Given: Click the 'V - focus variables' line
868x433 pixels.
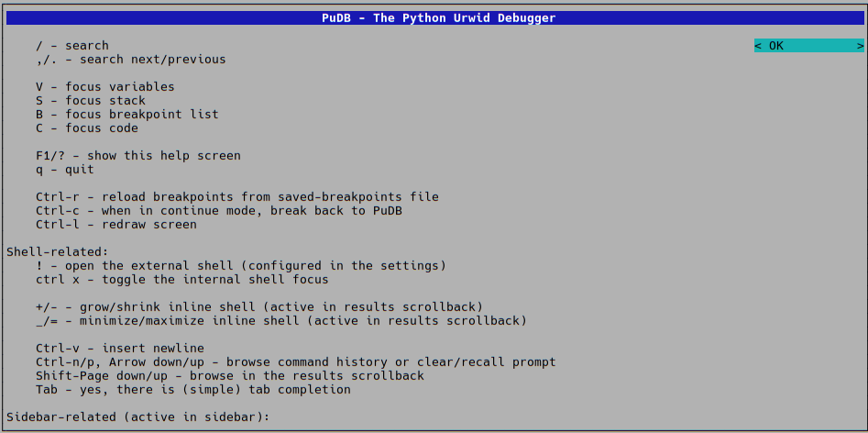Looking at the screenshot, I should [105, 87].
